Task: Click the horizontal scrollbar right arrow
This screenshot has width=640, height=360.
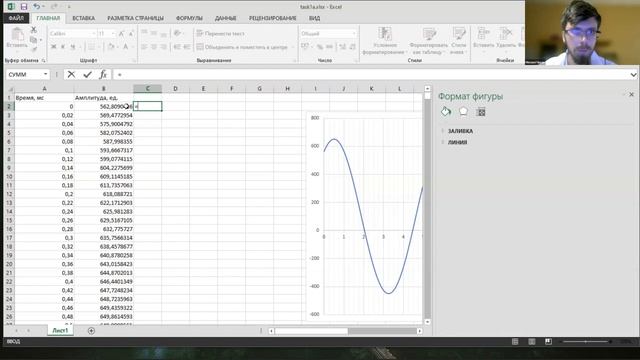Action: [x=420, y=331]
